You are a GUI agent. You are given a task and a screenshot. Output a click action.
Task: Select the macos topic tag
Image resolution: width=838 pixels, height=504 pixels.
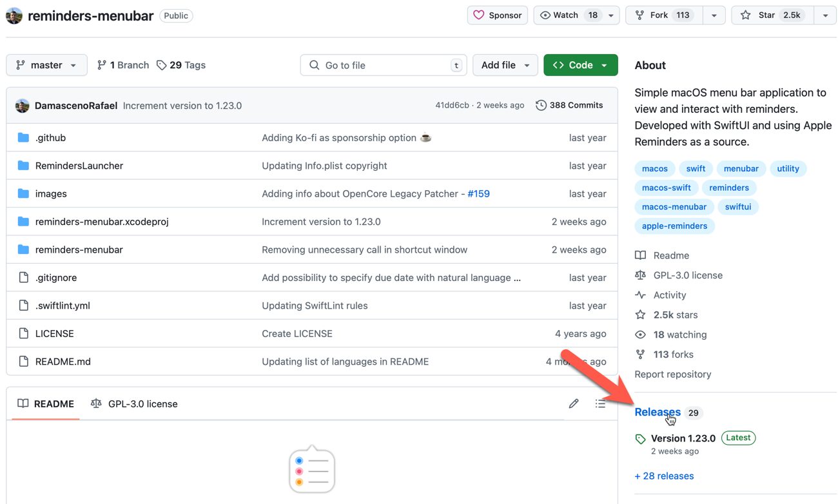pos(655,169)
